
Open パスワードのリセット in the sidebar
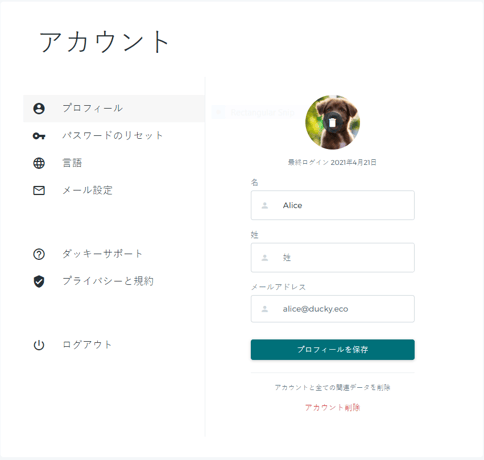click(114, 136)
